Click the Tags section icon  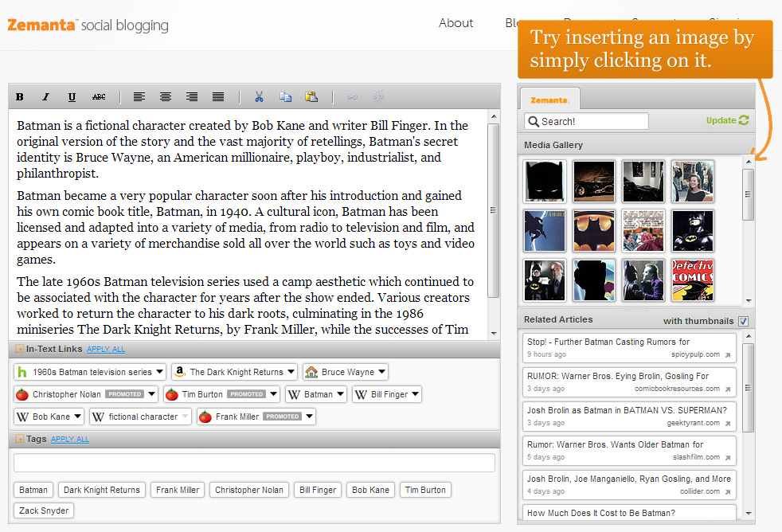tap(19, 439)
